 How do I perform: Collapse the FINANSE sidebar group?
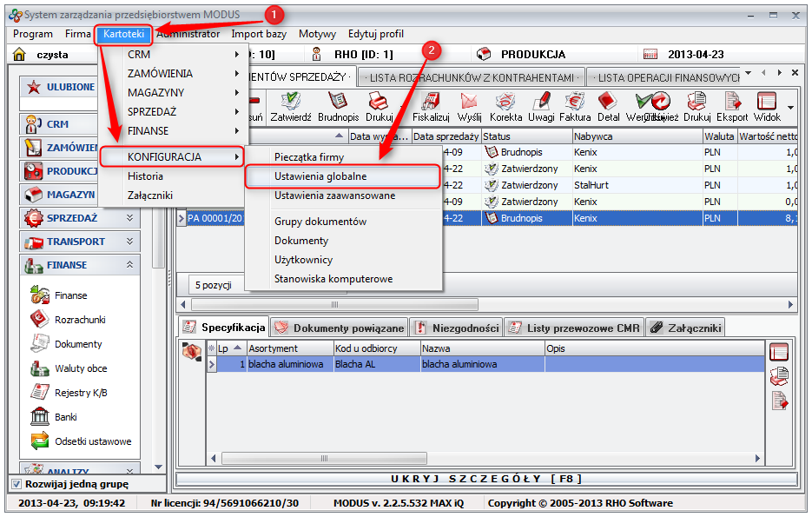129,265
